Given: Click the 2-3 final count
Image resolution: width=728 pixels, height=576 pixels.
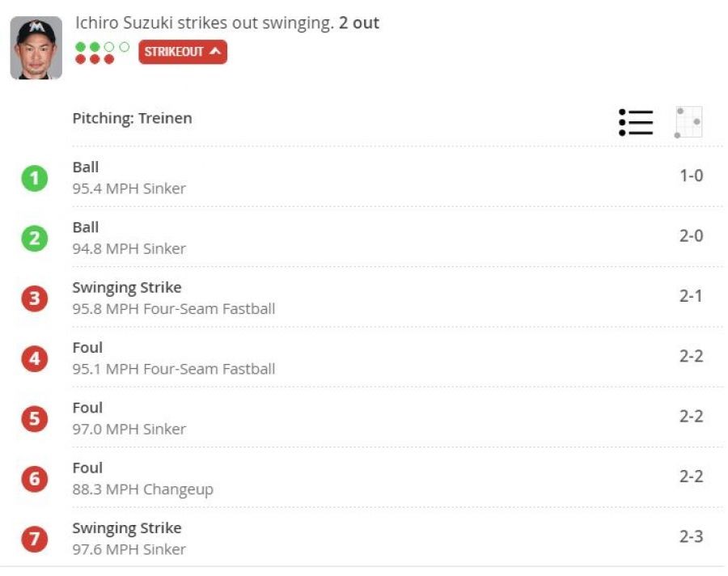Looking at the screenshot, I should tap(691, 536).
